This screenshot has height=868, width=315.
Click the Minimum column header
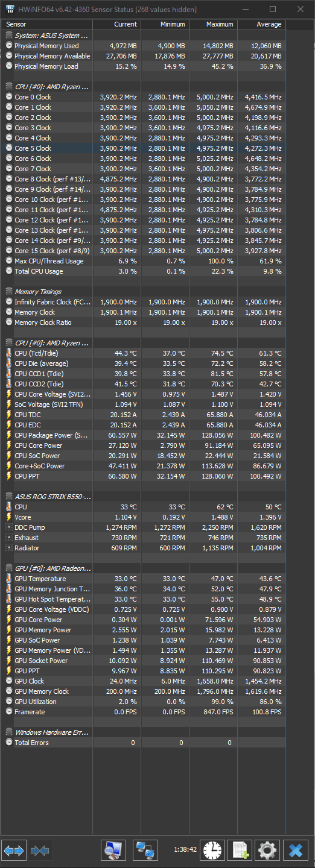165,24
